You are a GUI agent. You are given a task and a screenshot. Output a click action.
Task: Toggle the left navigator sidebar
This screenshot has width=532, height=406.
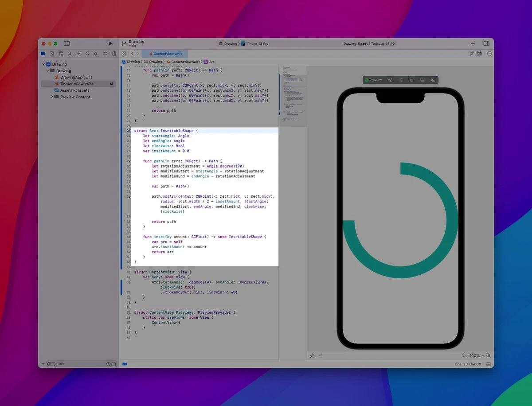point(66,43)
